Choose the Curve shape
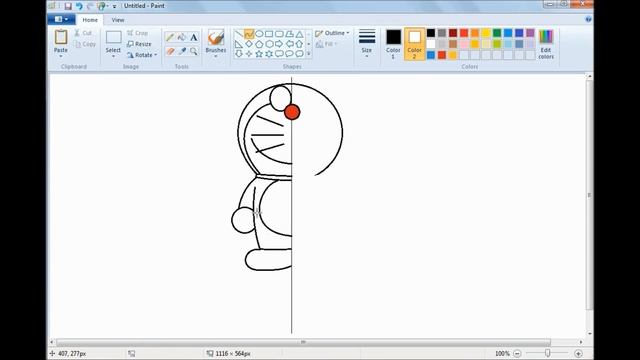The image size is (640, 360). 249,34
